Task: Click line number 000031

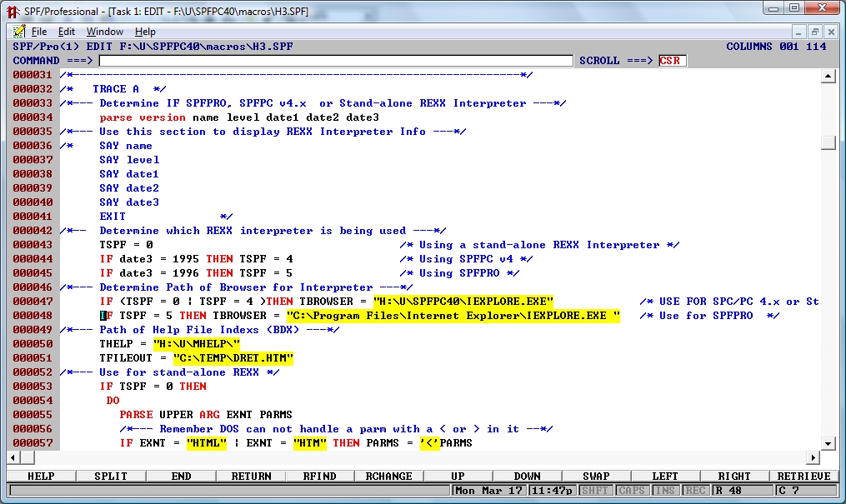Action: point(33,75)
